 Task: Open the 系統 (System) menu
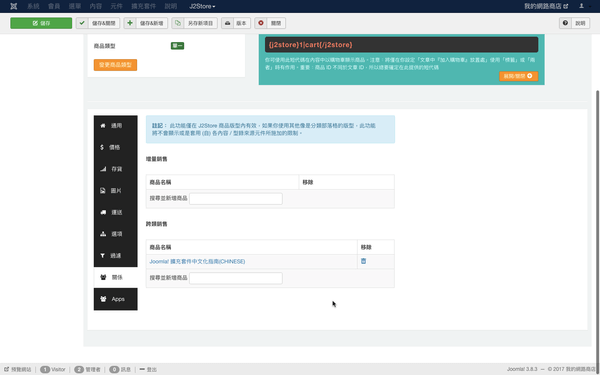pyautogui.click(x=33, y=6)
